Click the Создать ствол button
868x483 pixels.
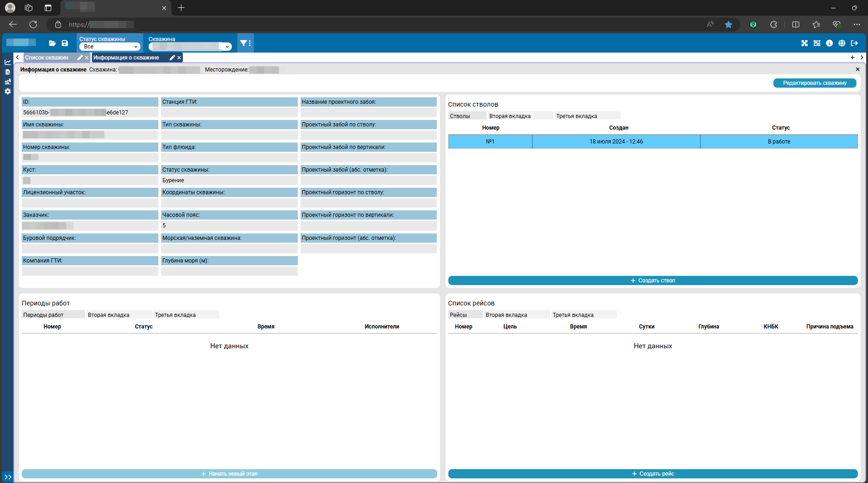click(x=652, y=280)
